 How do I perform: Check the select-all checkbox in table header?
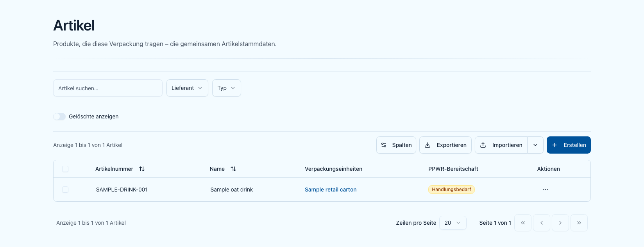pos(65,169)
